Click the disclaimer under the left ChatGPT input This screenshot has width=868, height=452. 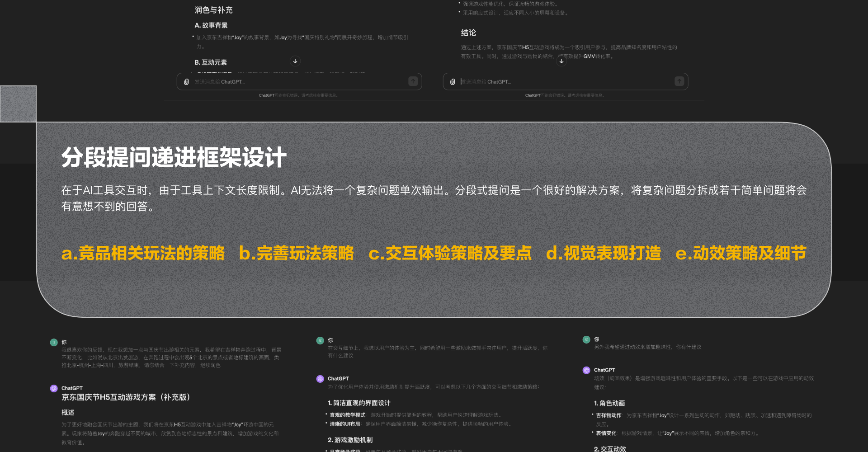[298, 95]
